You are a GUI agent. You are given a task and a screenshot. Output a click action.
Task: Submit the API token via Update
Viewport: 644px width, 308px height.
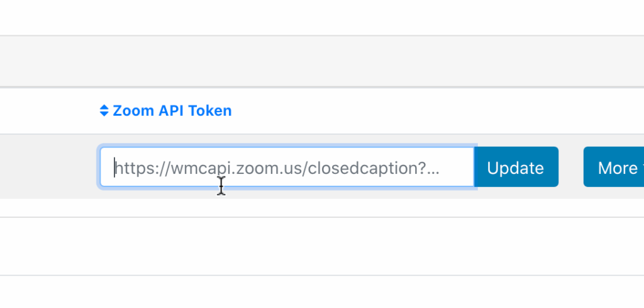516,168
